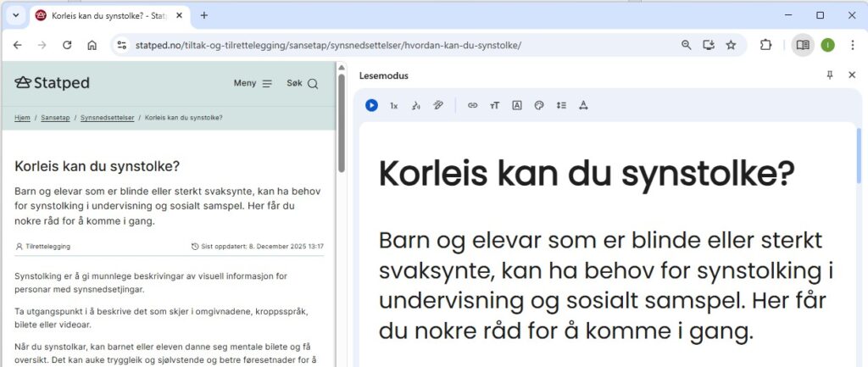Click the Statped logo
This screenshot has width=868, height=367.
tap(52, 83)
